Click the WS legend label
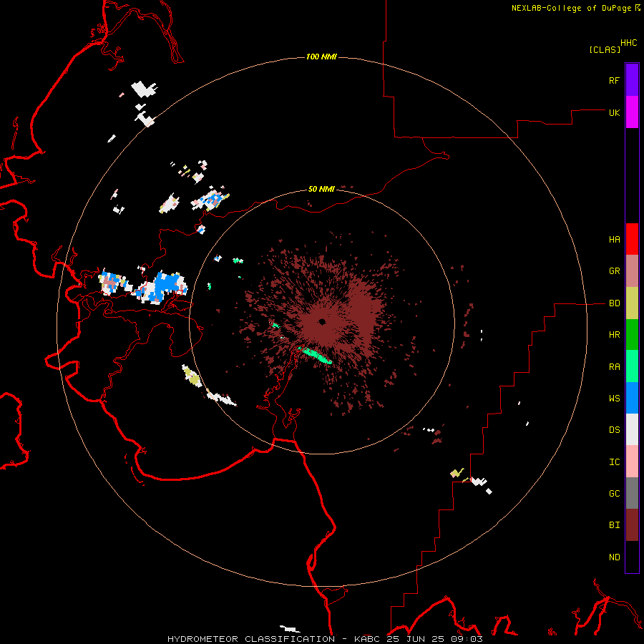This screenshot has width=644, height=644. [614, 399]
